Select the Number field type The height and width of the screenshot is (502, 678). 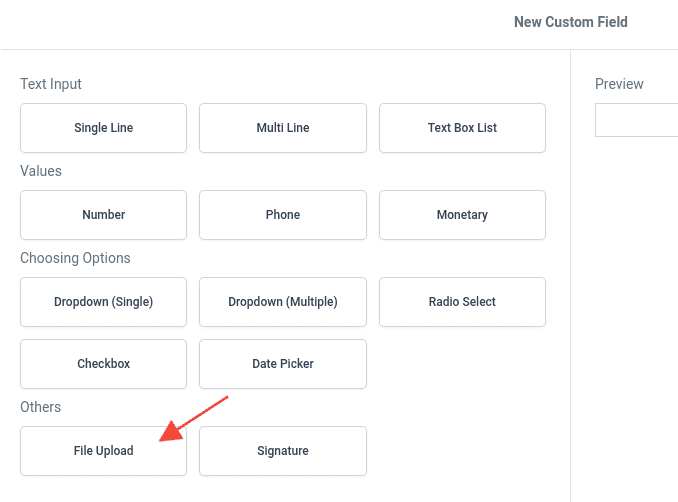[x=103, y=215]
